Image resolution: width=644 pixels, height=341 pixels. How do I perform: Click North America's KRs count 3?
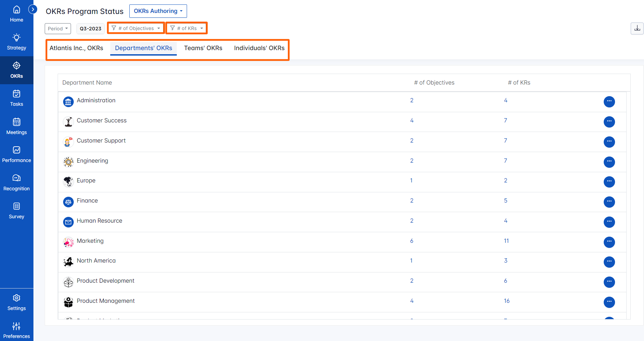click(505, 261)
